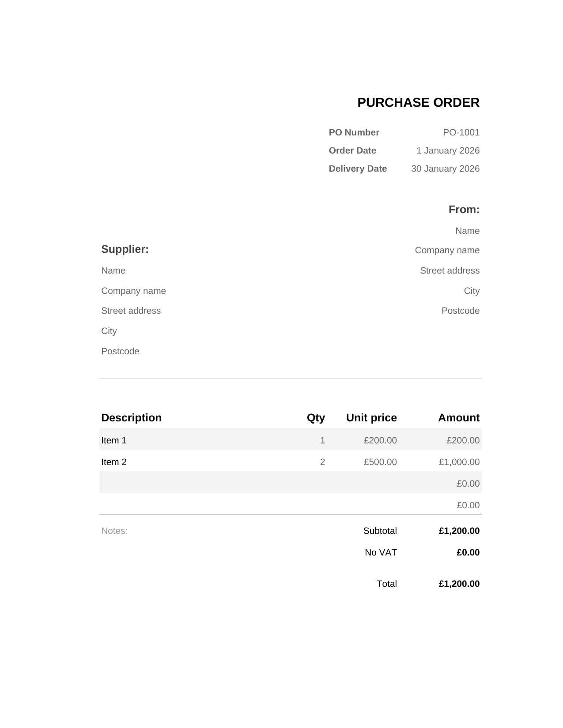Select the From Postcode field
The height and width of the screenshot is (728, 563).
click(x=460, y=311)
